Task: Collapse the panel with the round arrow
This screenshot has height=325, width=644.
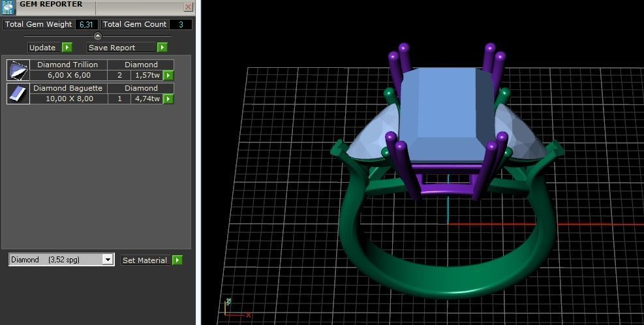Action: pos(98,36)
